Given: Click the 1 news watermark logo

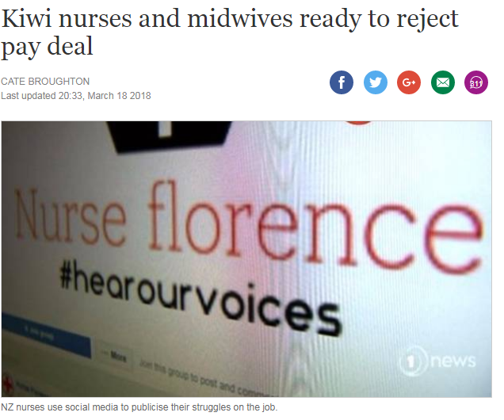Looking at the screenshot, I should (437, 361).
